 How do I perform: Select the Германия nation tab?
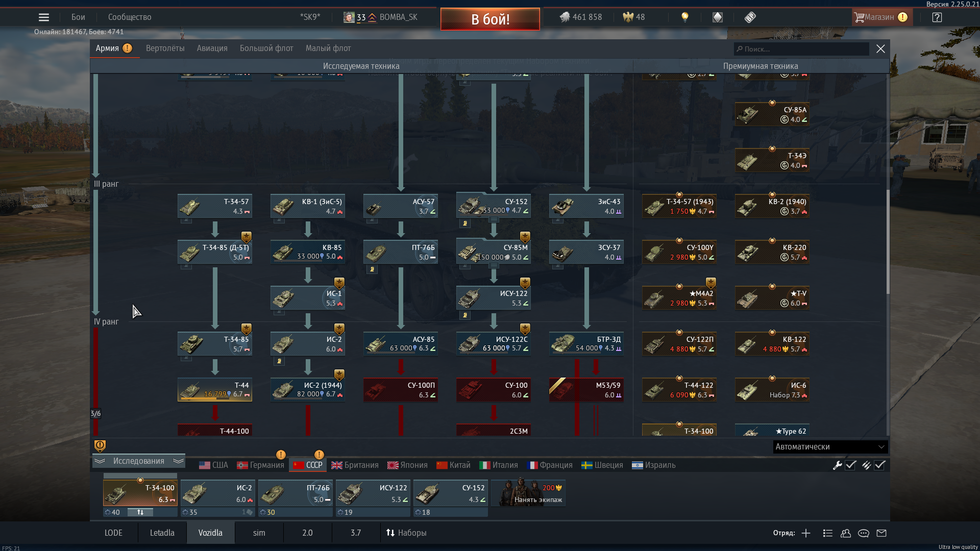tap(260, 465)
